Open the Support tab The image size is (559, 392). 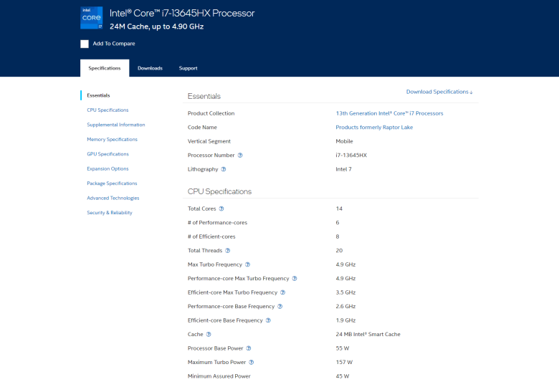[x=188, y=68]
